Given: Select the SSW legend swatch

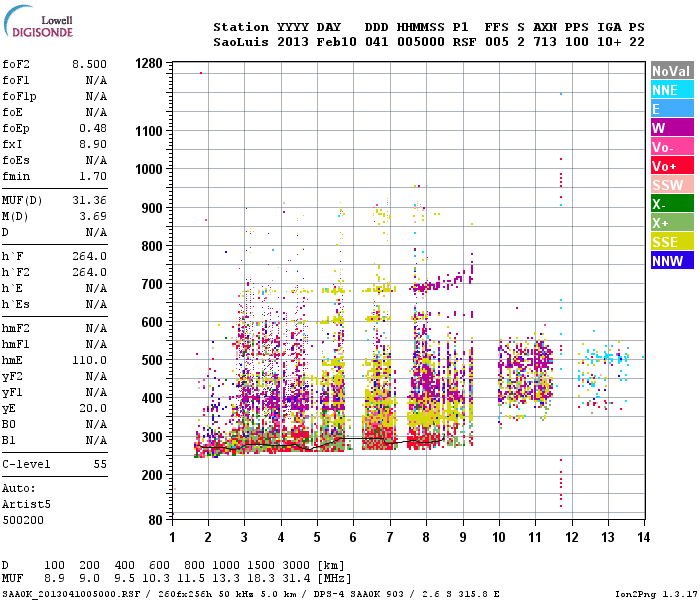Looking at the screenshot, I should [672, 185].
